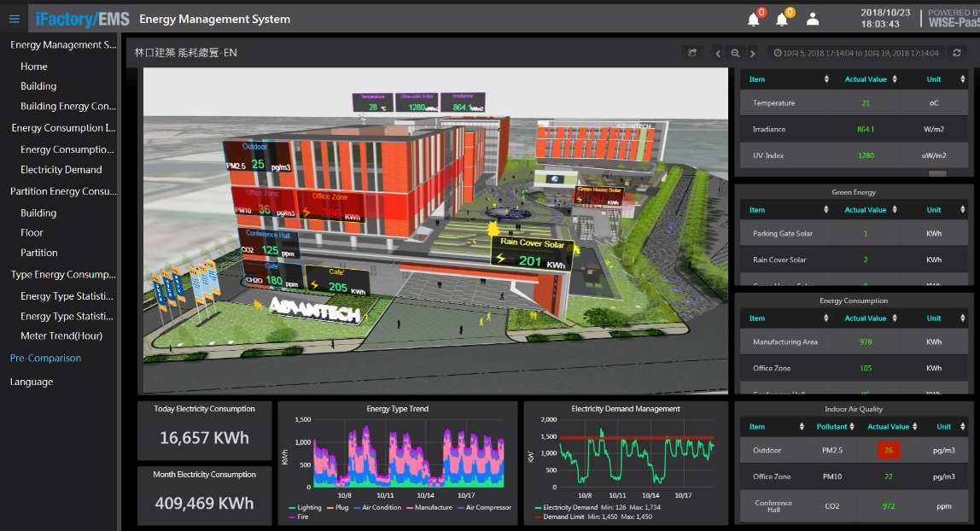Screen dimensions: 980x531
Task: Toggle Fire series in legend
Action: click(299, 516)
